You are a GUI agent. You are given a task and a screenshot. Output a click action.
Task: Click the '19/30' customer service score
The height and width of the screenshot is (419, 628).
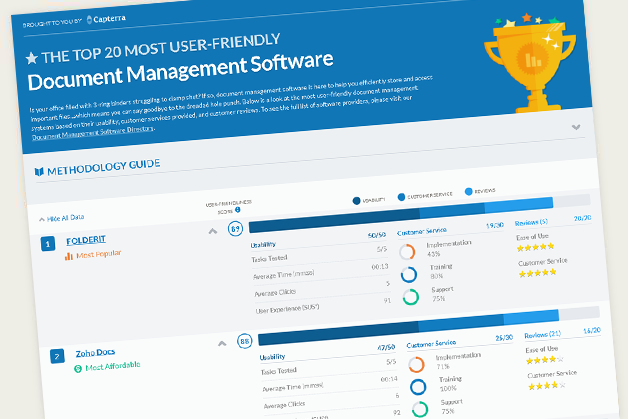(x=495, y=226)
